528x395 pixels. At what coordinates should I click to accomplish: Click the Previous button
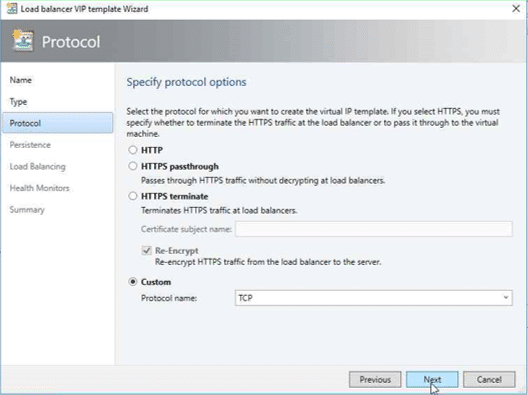pyautogui.click(x=375, y=380)
